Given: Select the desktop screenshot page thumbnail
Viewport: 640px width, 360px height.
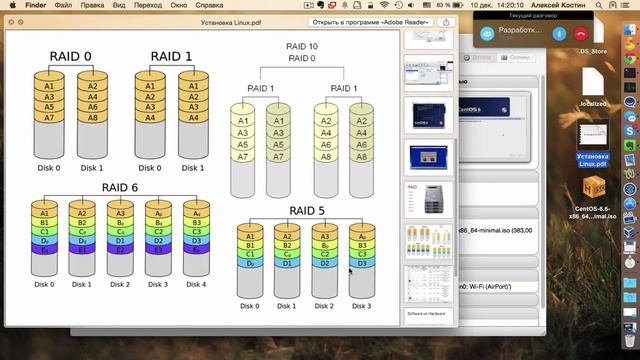Looking at the screenshot, I should click(x=428, y=73).
